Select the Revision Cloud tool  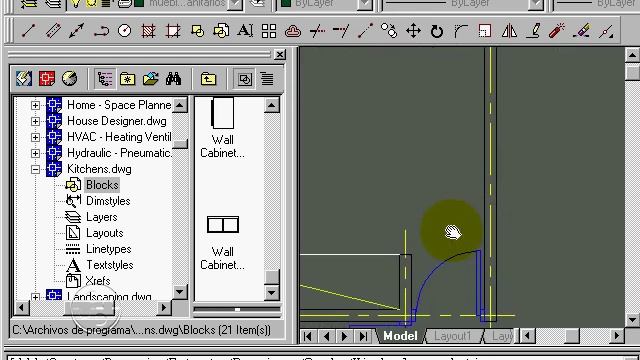coord(293,31)
